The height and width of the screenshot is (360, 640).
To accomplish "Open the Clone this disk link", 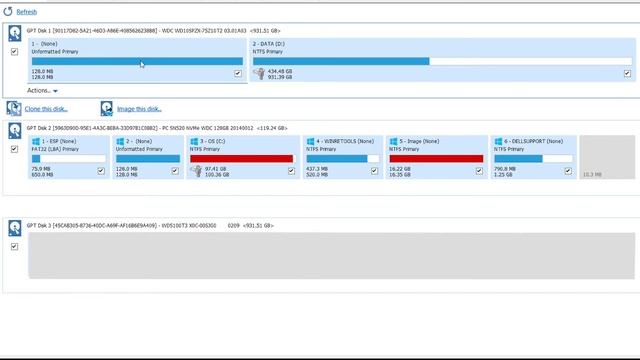I will pos(46,109).
